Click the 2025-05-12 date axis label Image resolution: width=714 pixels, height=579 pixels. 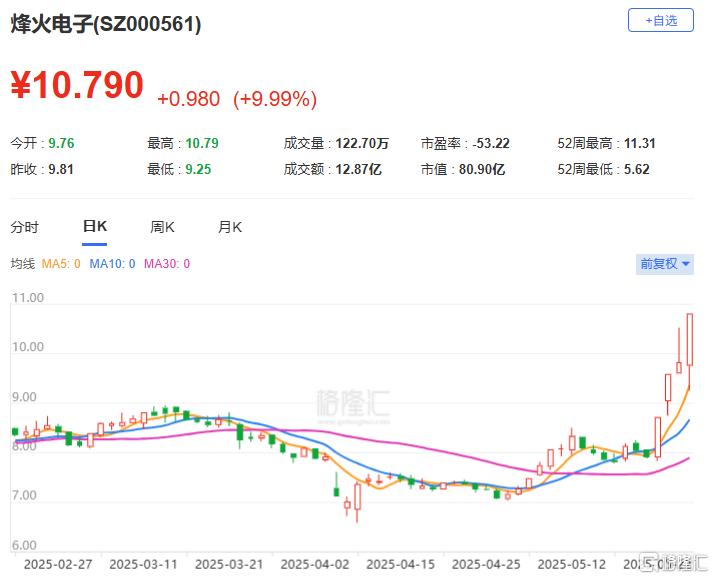[x=571, y=564]
